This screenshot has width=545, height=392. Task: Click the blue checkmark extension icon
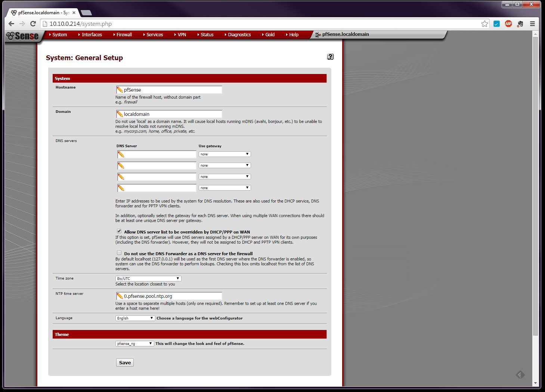[x=496, y=24]
